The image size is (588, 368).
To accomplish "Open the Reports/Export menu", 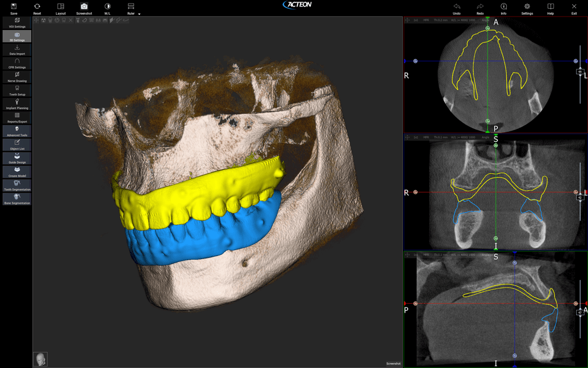I will 17,117.
